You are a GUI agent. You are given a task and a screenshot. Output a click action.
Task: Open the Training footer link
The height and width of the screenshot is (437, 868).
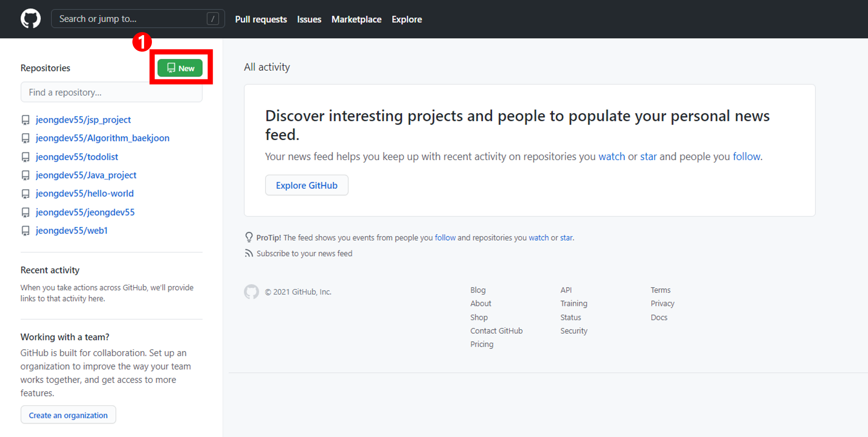574,303
